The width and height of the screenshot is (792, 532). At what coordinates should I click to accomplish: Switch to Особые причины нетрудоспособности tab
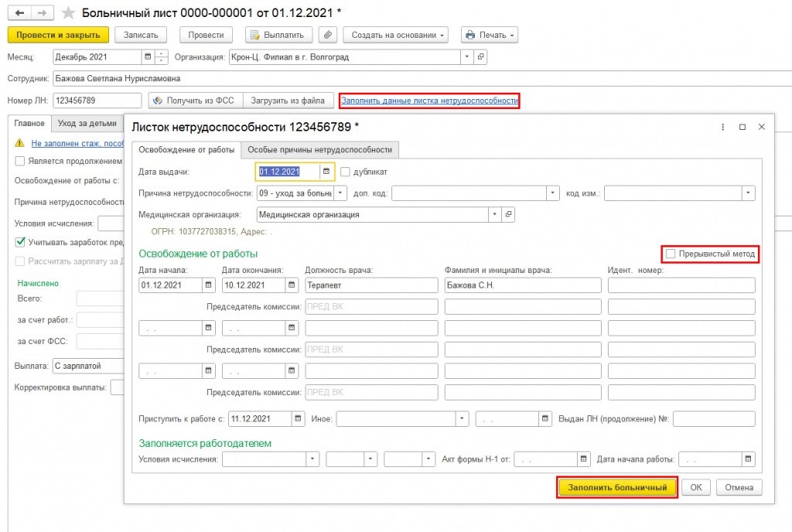[x=319, y=150]
